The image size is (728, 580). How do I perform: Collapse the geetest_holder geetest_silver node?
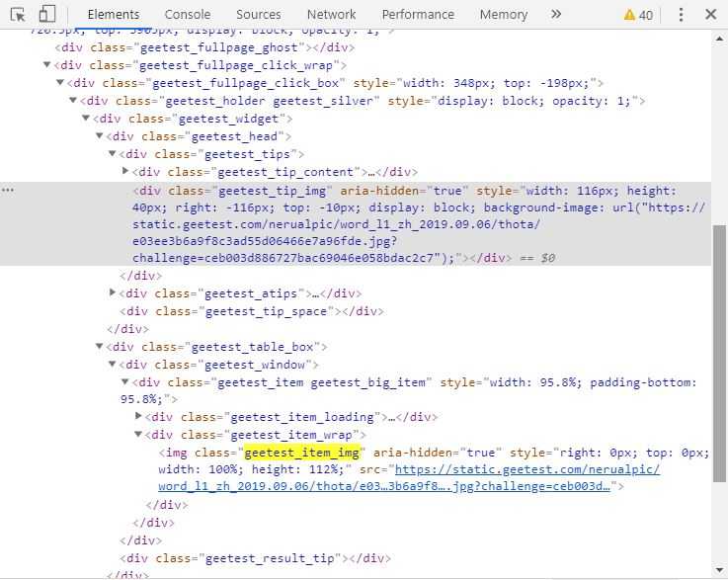[73, 100]
